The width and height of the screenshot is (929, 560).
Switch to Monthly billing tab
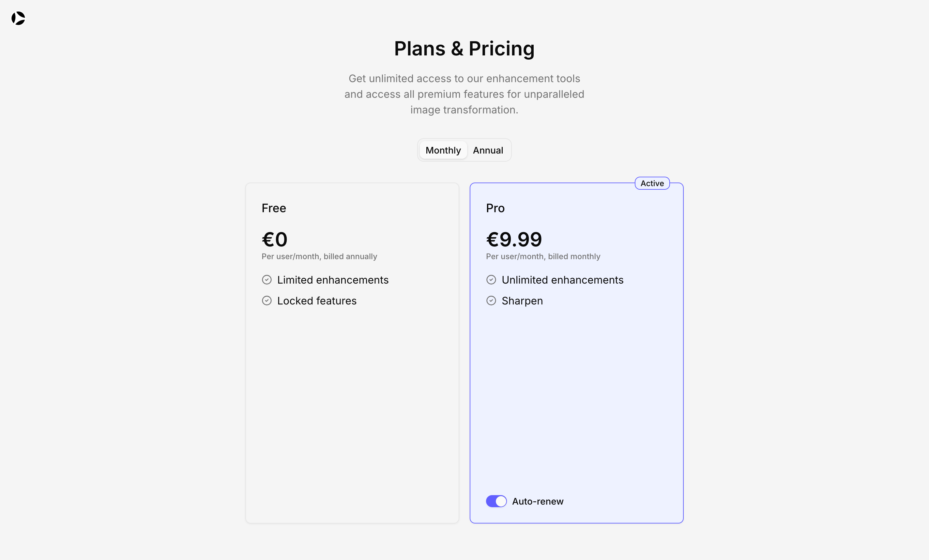(443, 150)
